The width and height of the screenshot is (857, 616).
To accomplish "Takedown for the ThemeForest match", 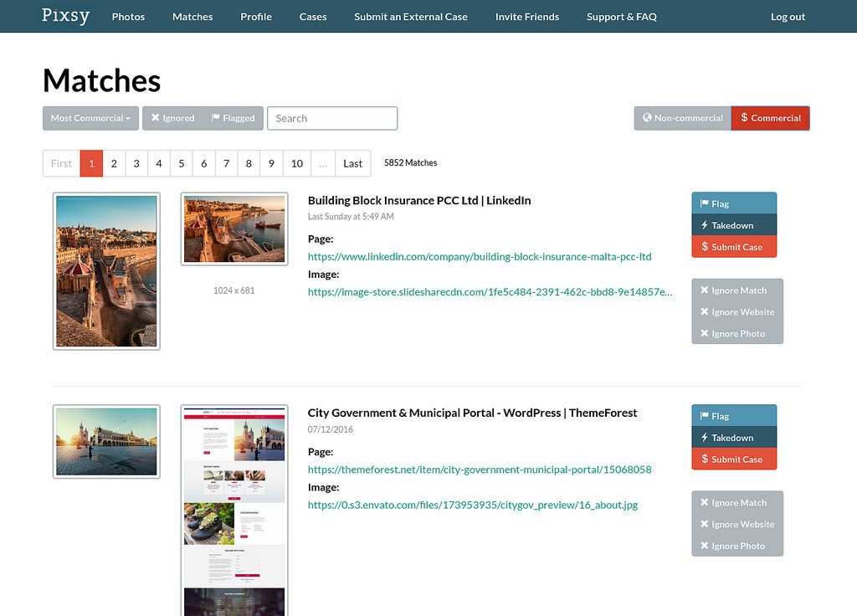I will pyautogui.click(x=734, y=437).
